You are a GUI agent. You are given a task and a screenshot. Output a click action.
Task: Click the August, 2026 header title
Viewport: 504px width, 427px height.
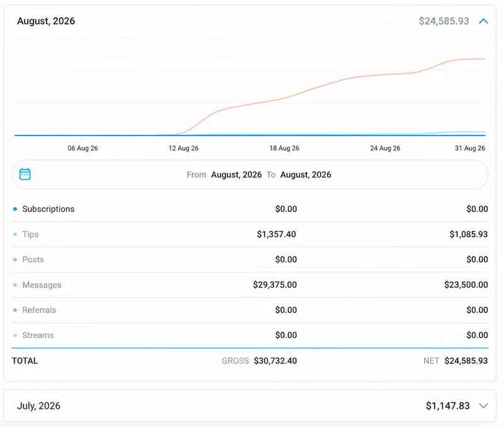coord(46,21)
